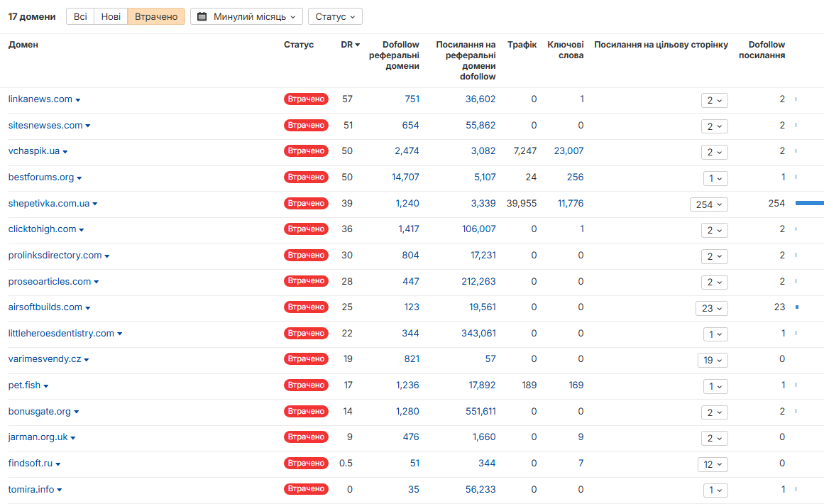824x504 pixels.
Task: Open the links dropdown for tomira.info
Action: [715, 491]
